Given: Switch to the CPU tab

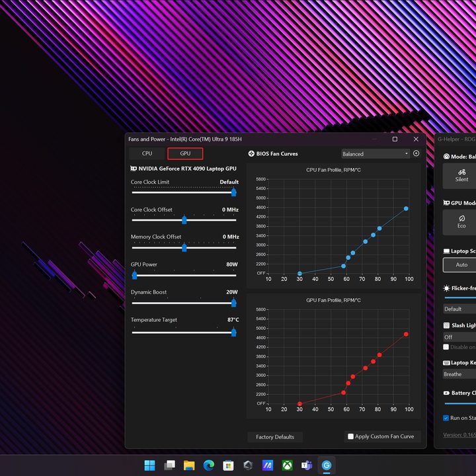Looking at the screenshot, I should point(147,153).
